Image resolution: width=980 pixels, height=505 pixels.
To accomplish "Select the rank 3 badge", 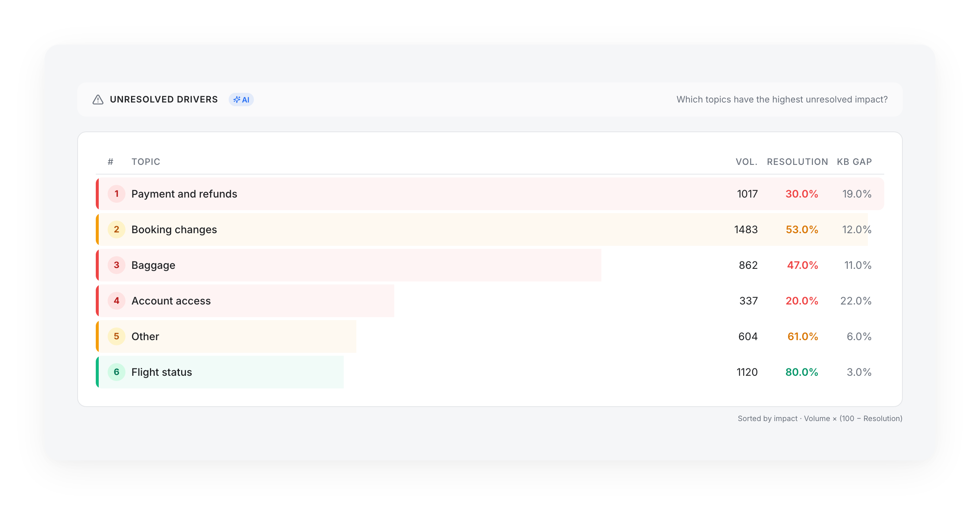I will (117, 265).
